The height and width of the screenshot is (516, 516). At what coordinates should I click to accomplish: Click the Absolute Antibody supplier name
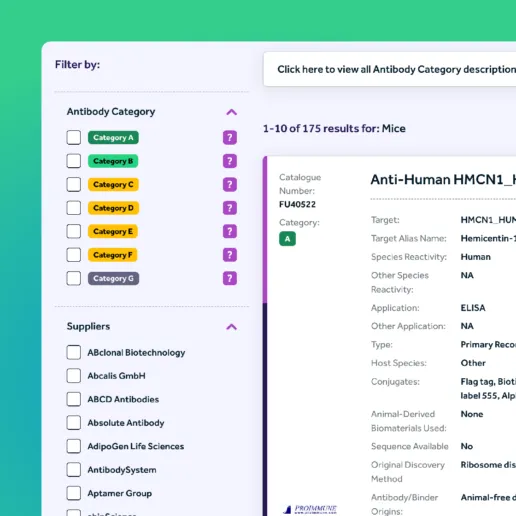tap(126, 423)
